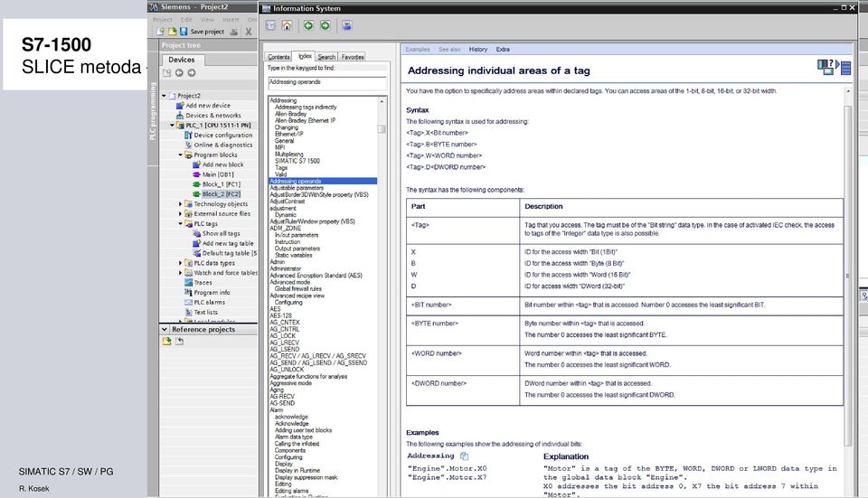Go to help home page icon
The height and width of the screenshot is (498, 868).
click(287, 25)
